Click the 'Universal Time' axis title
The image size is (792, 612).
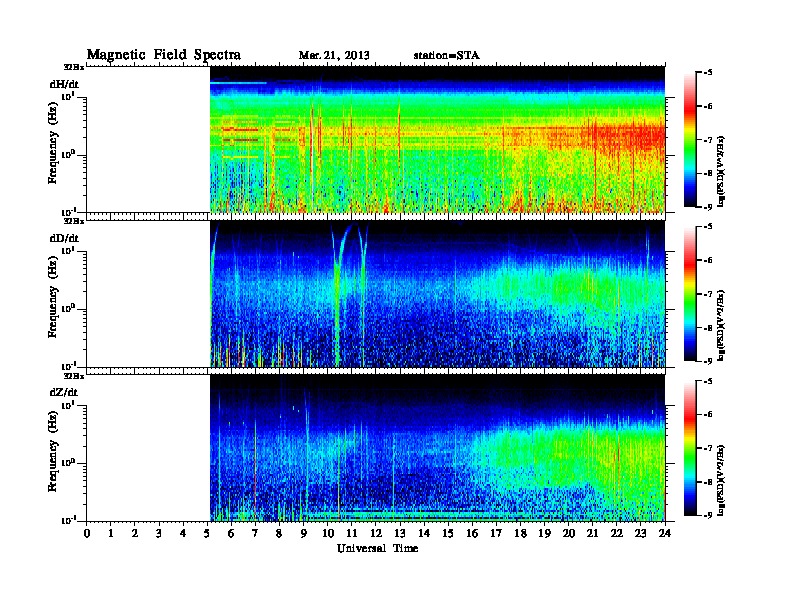(x=377, y=548)
